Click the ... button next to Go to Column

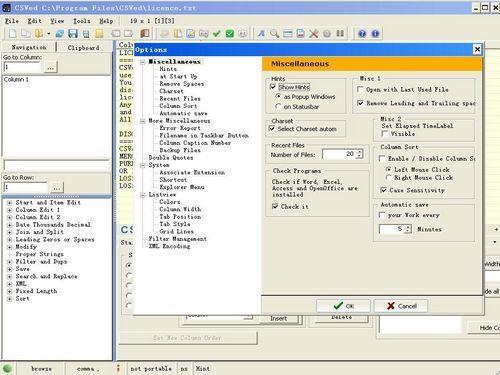50,67
